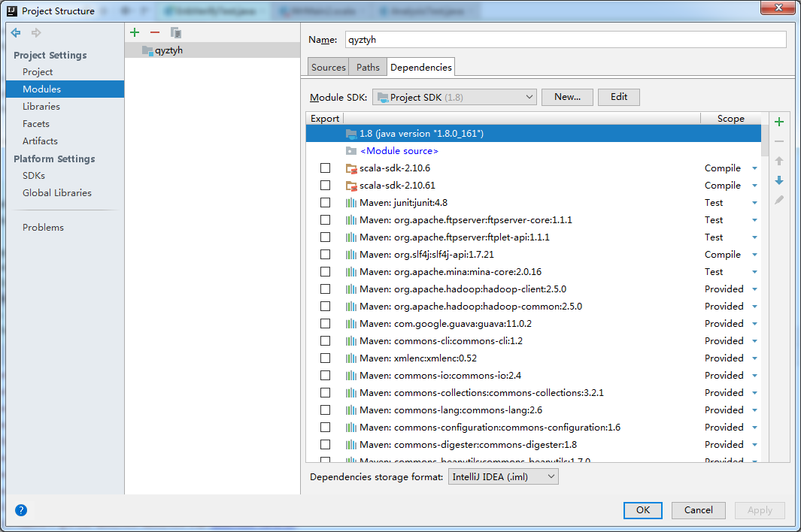Click the guava Maven library icon
801x532 pixels.
[x=351, y=324]
